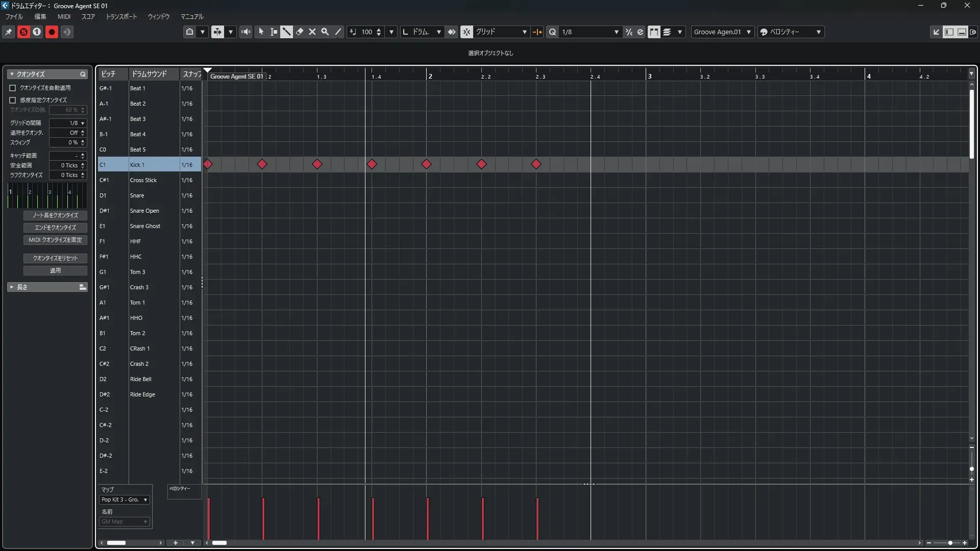Open the トランスポート menu
Screen dimensions: 980x551
[x=121, y=16]
